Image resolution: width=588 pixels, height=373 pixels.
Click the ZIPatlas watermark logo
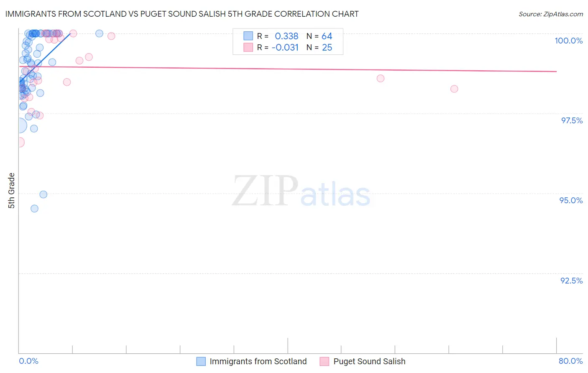(301, 192)
